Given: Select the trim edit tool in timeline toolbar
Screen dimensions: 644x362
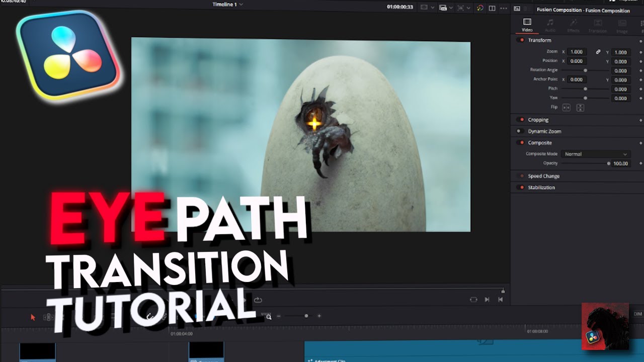Looking at the screenshot, I should pyautogui.click(x=48, y=317).
